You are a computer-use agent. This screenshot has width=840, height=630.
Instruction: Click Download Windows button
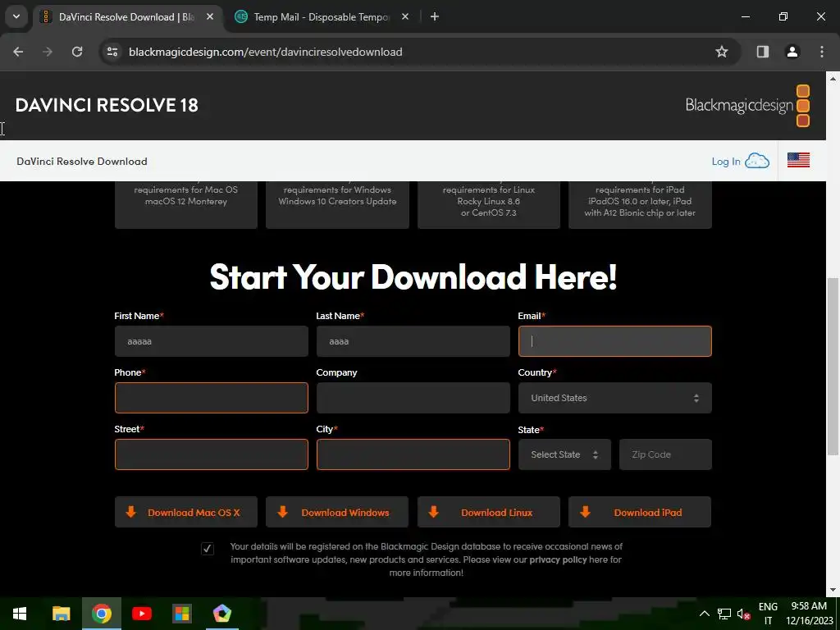click(337, 512)
